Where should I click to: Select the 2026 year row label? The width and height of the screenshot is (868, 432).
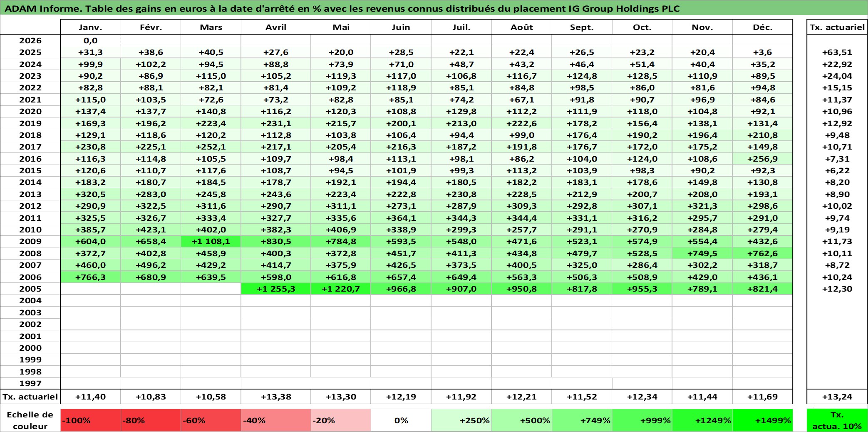tap(30, 40)
